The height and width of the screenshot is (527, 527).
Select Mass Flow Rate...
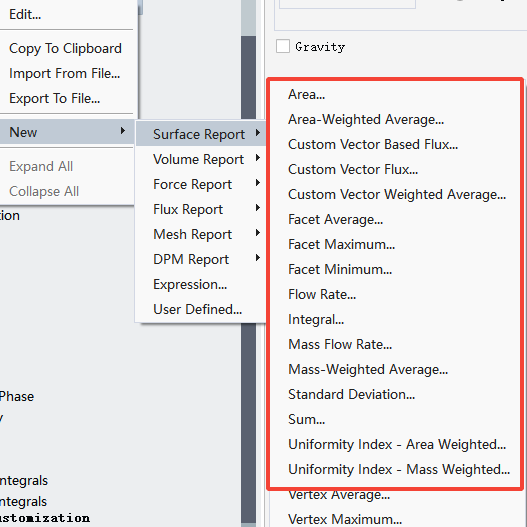tap(340, 344)
